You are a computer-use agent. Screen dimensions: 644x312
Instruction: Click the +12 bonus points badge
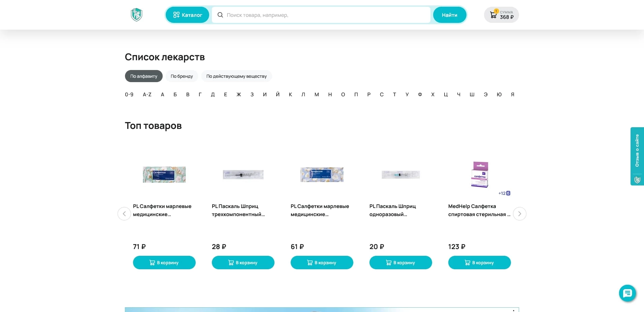[504, 193]
